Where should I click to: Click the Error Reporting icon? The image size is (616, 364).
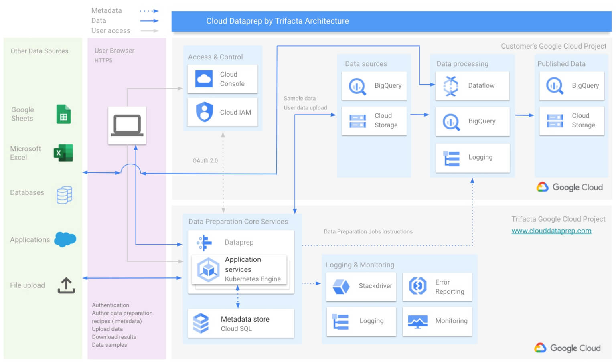coord(418,286)
